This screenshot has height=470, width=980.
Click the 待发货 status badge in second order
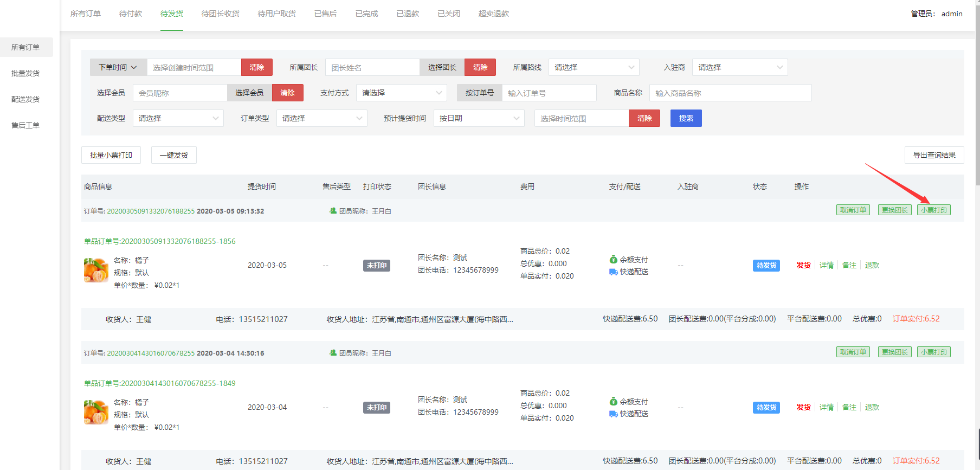[766, 408]
